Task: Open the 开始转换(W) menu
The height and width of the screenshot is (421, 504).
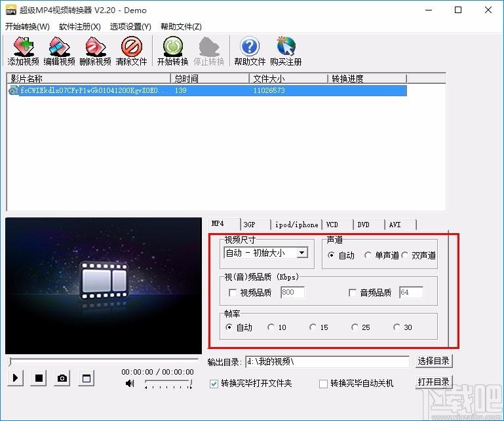Action: coord(28,27)
